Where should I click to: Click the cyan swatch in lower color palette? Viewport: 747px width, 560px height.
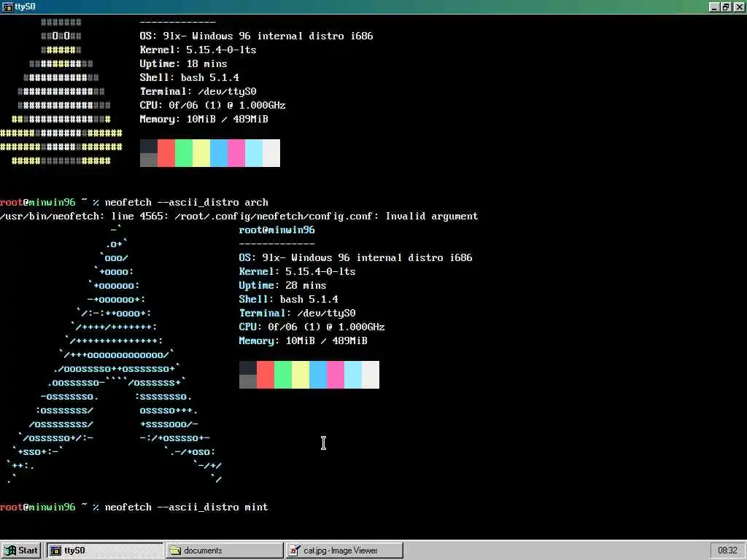pos(353,375)
